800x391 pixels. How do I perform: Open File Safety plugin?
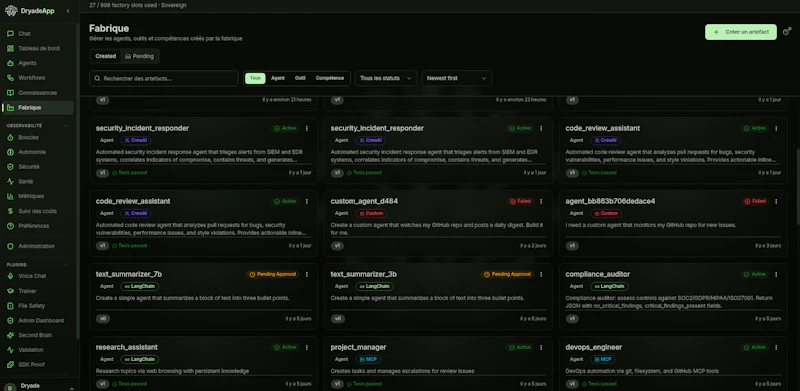[38, 306]
